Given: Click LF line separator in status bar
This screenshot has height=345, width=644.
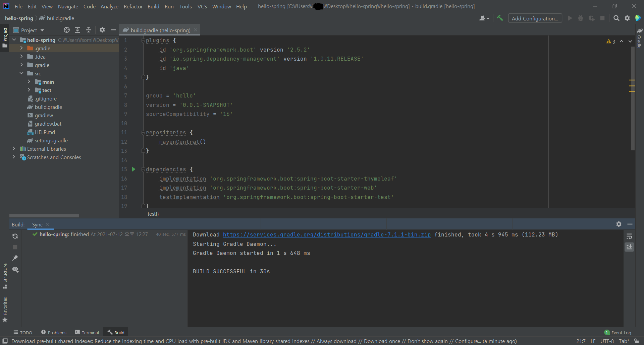Looking at the screenshot, I should click(593, 341).
